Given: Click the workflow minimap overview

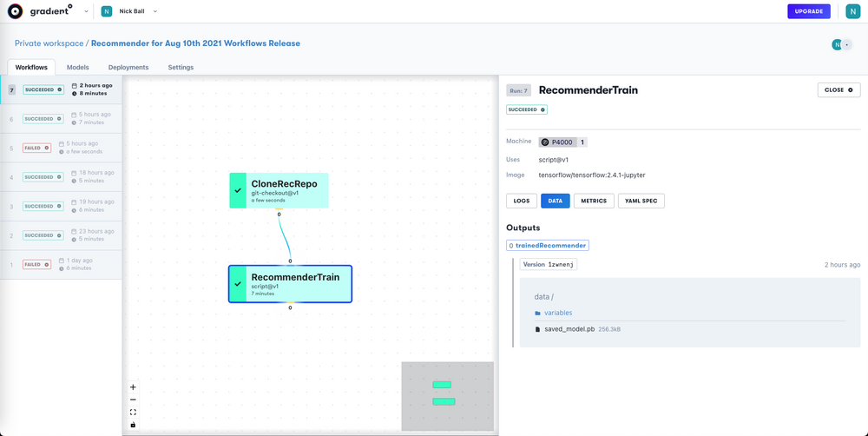Looking at the screenshot, I should 447,396.
